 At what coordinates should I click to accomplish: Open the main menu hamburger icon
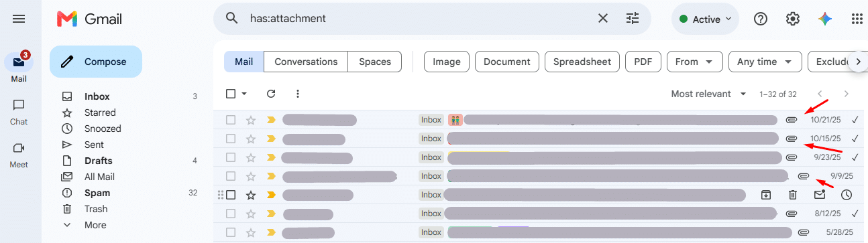pos(19,19)
